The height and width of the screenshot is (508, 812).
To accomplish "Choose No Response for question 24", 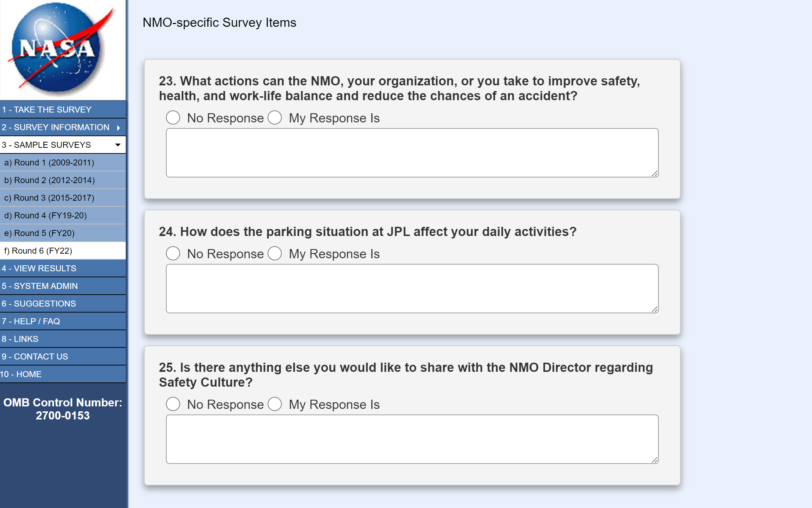I will click(x=173, y=254).
